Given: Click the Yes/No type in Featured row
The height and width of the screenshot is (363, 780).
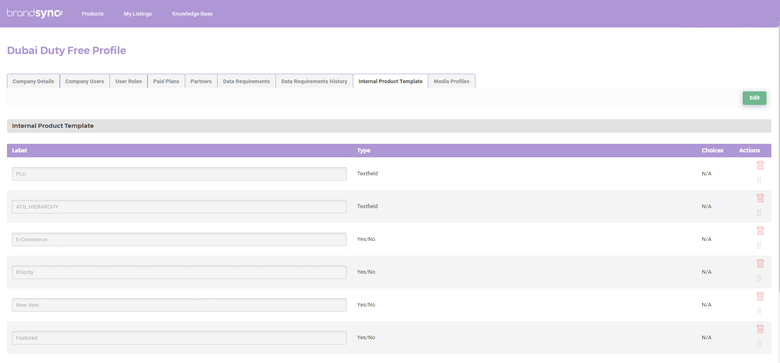Looking at the screenshot, I should (x=366, y=338).
